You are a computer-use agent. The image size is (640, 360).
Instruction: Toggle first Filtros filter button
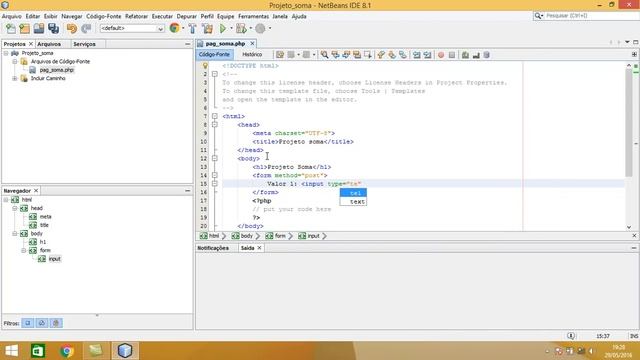coord(28,323)
